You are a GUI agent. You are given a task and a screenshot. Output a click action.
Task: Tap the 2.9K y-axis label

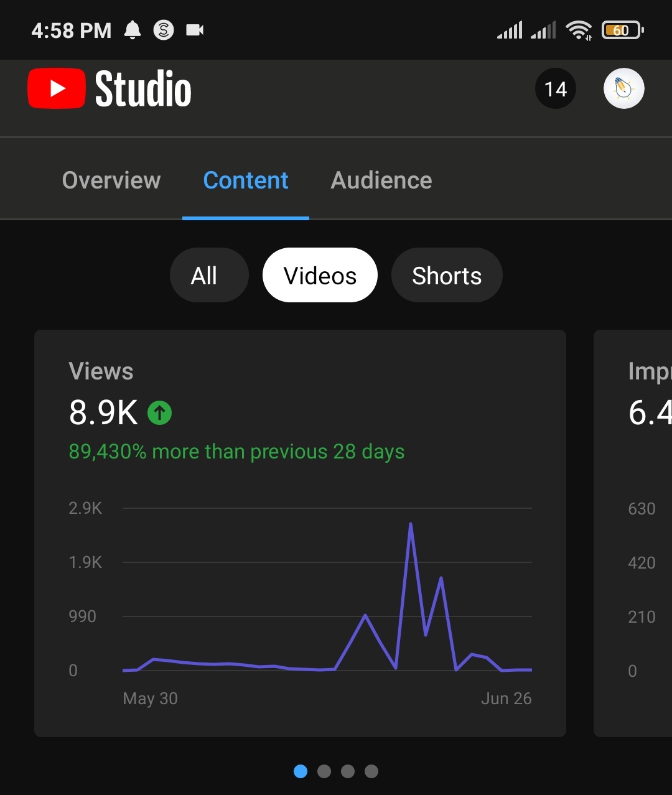(85, 508)
